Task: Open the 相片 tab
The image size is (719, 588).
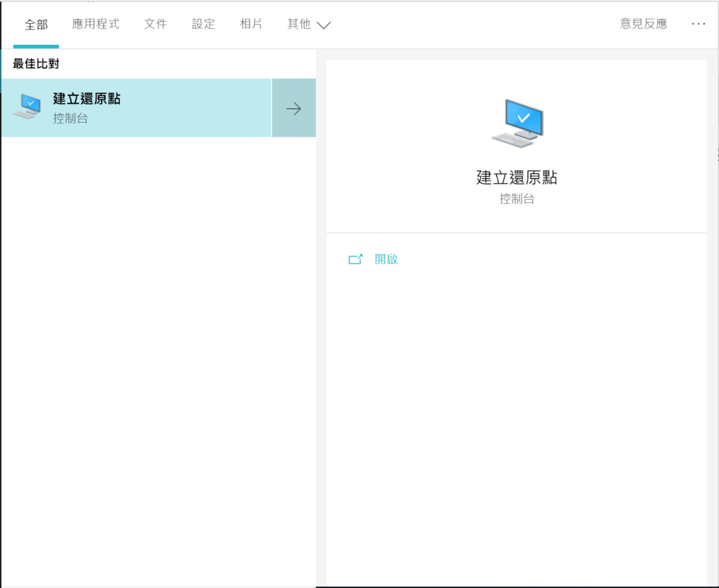Action: (251, 24)
